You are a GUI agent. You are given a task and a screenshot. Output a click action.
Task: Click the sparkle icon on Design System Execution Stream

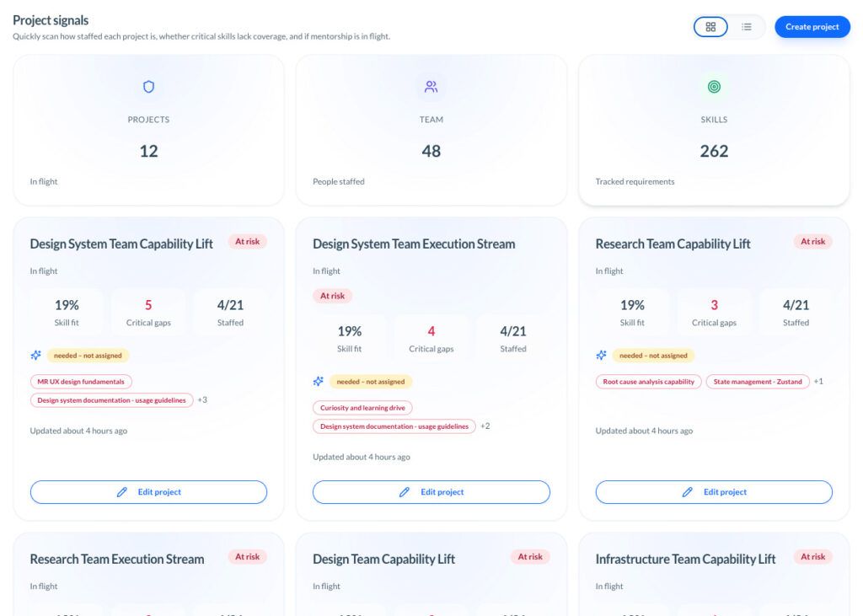click(319, 381)
